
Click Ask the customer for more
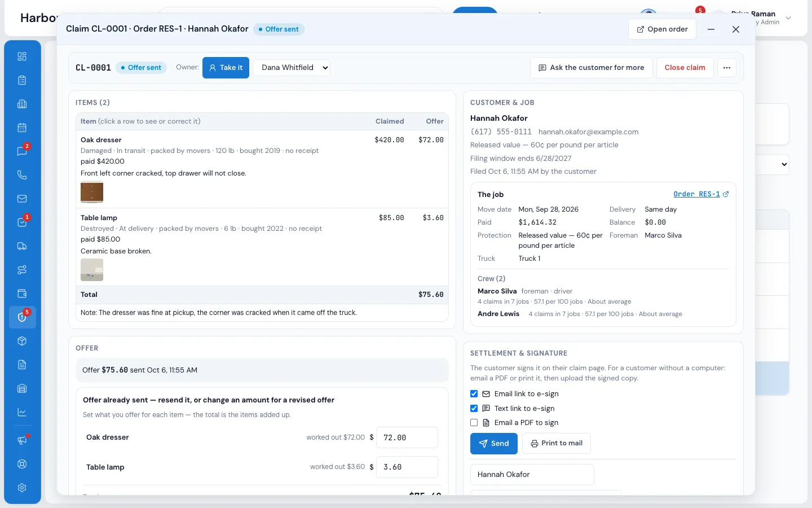click(x=592, y=68)
